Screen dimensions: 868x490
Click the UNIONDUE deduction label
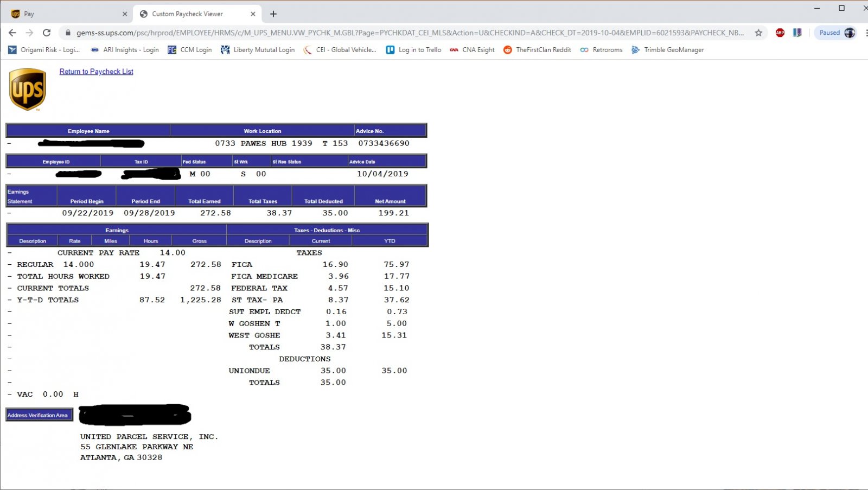pyautogui.click(x=249, y=371)
